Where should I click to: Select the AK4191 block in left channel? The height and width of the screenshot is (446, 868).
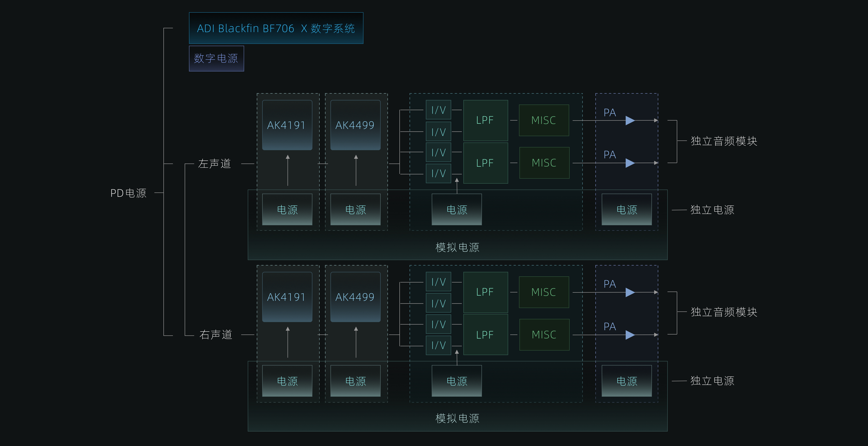pos(287,125)
